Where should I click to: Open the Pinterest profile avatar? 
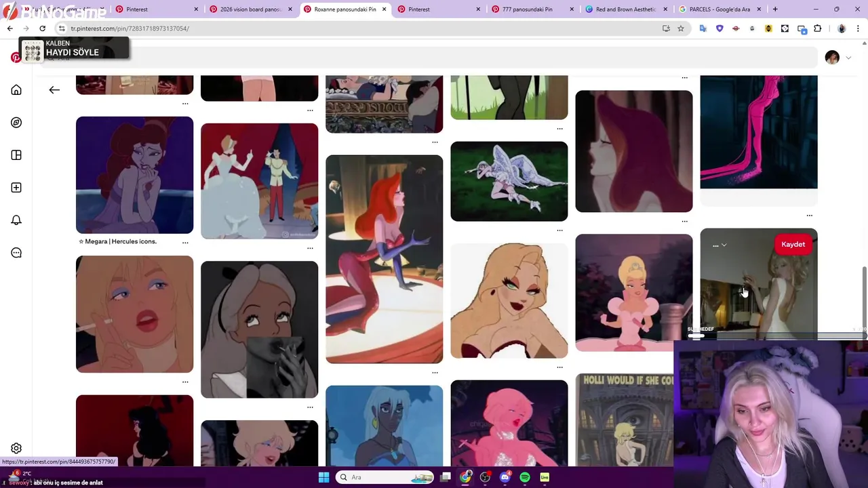[832, 58]
